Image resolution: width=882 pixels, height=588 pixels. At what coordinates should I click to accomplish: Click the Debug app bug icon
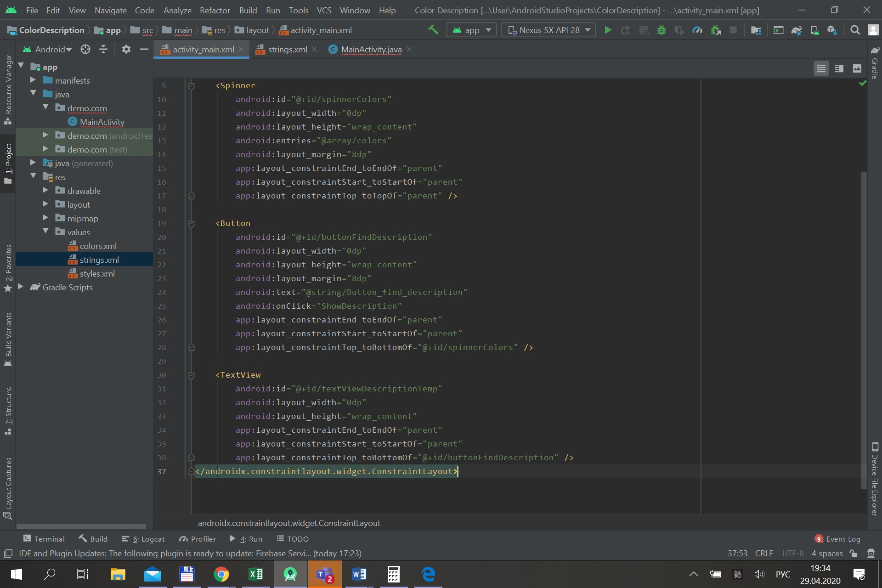pos(661,30)
